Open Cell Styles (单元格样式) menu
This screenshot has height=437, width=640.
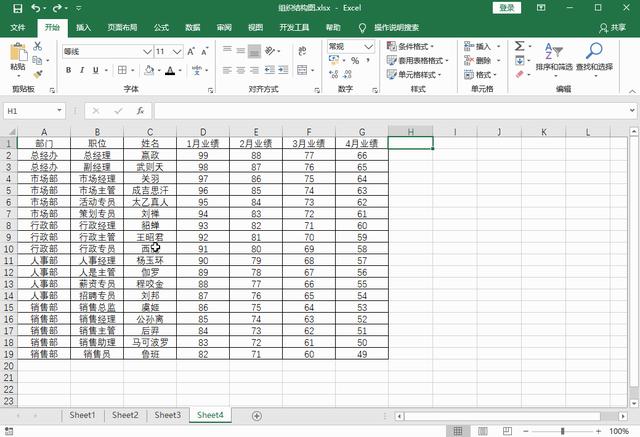[414, 74]
